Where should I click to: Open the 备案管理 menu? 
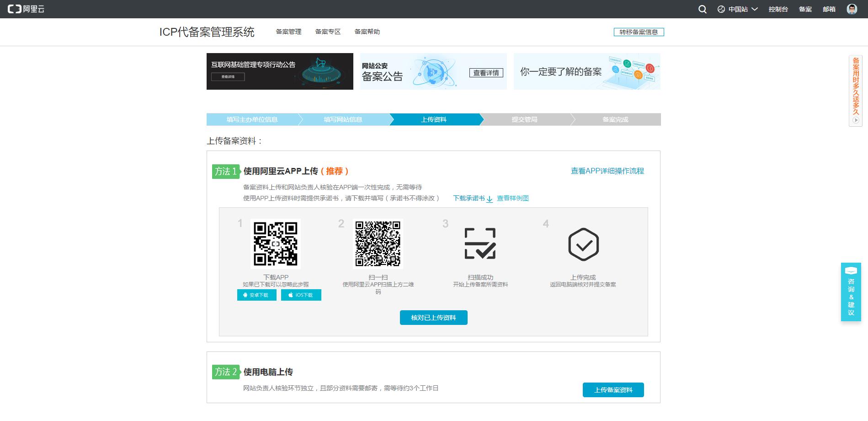pos(288,32)
